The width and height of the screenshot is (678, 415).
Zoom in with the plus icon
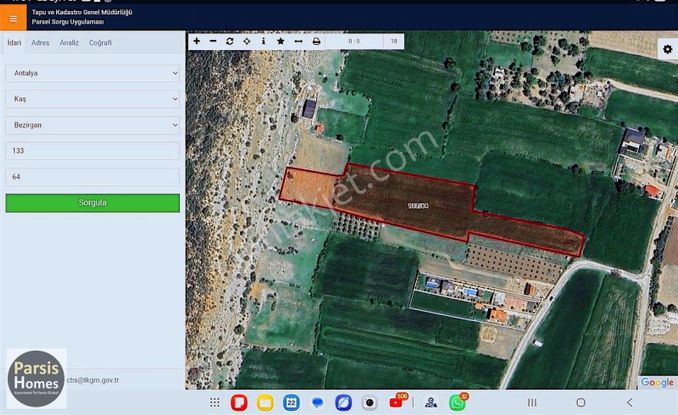[197, 41]
